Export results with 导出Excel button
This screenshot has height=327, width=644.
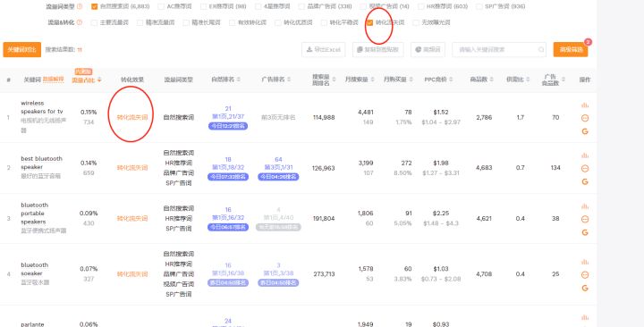323,50
